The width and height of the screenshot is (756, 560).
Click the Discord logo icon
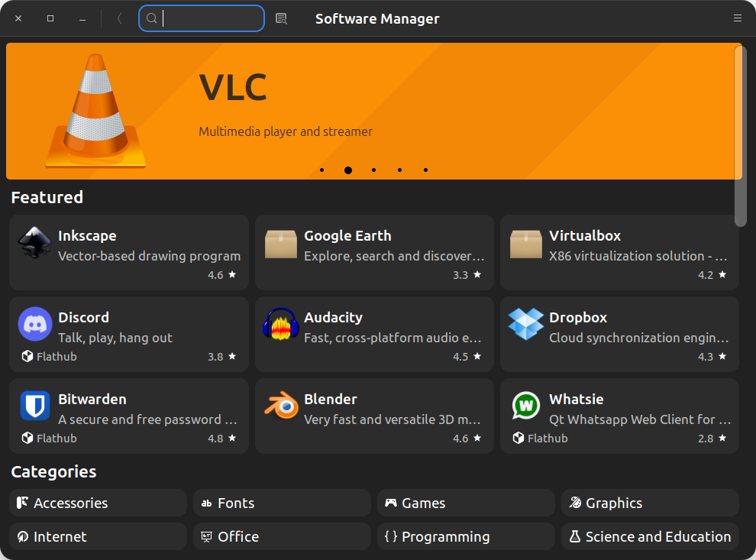[34, 325]
